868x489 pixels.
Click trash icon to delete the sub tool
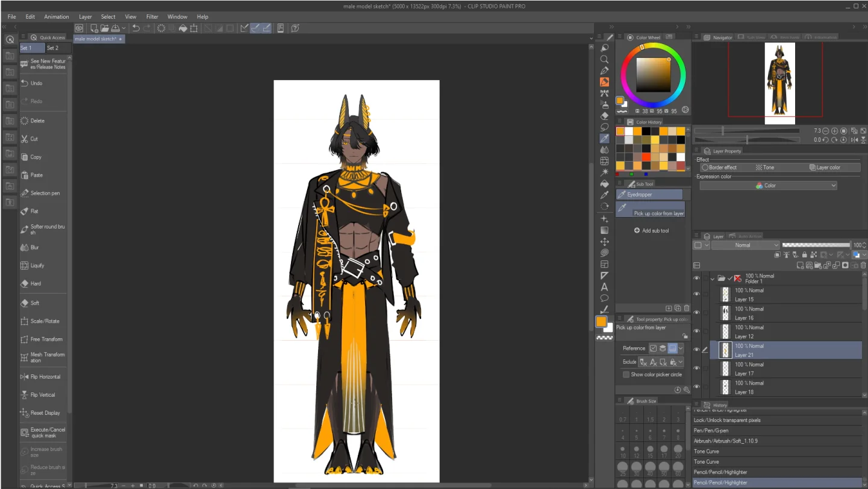click(x=686, y=308)
